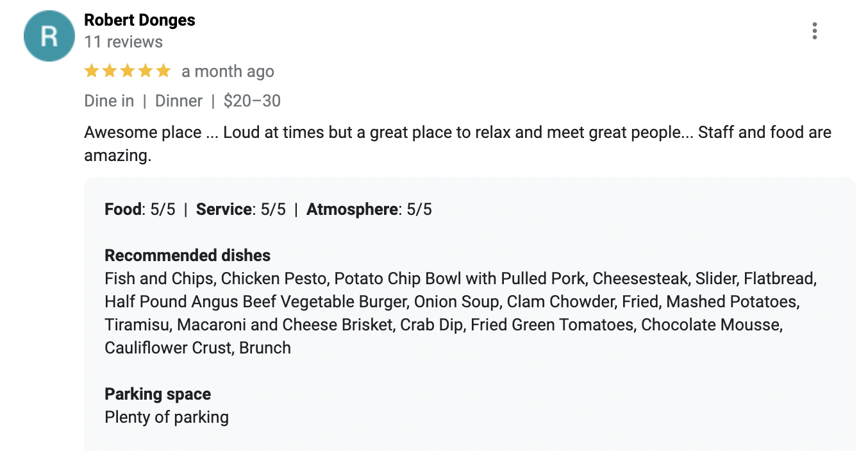Click the Service 5/5 rating
The width and height of the screenshot is (868, 451).
click(x=240, y=209)
